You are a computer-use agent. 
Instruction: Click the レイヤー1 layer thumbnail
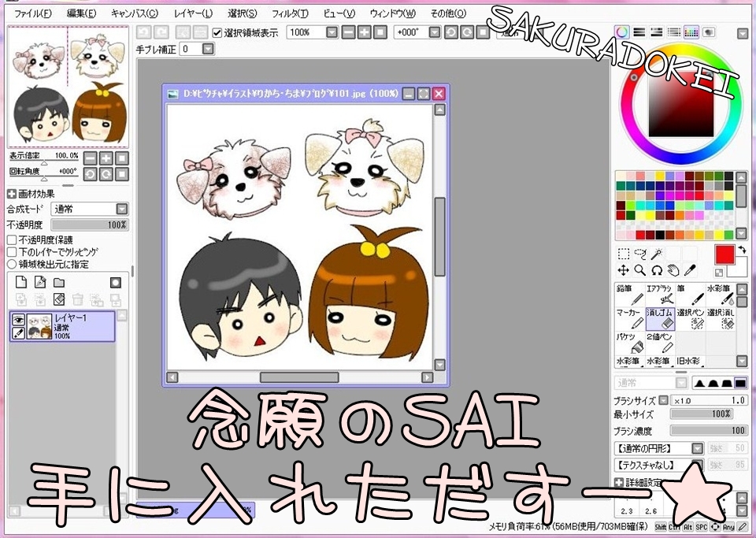click(39, 326)
